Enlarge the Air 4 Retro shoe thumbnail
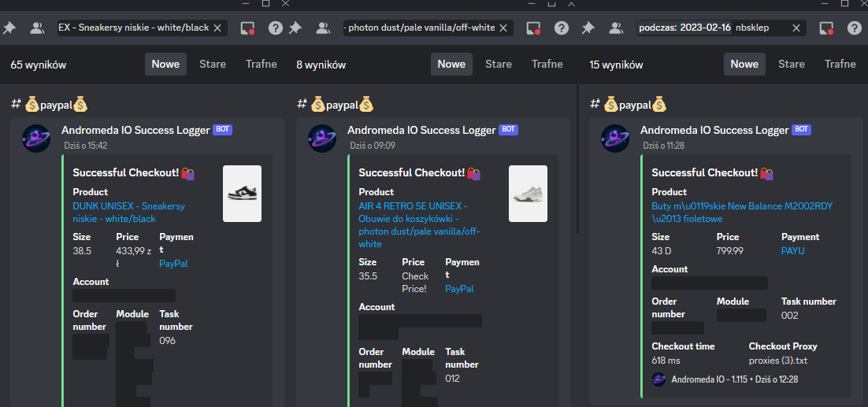Viewport: 868px width, 407px height. click(x=528, y=194)
